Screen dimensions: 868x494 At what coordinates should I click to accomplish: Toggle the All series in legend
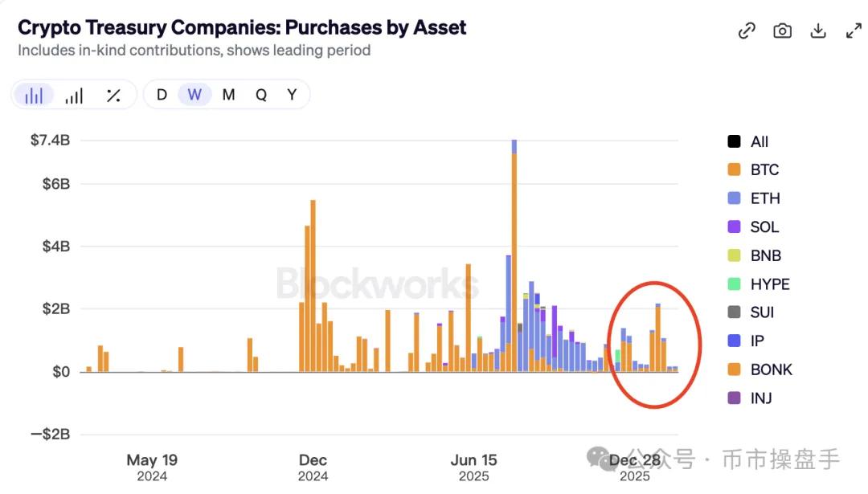(759, 142)
